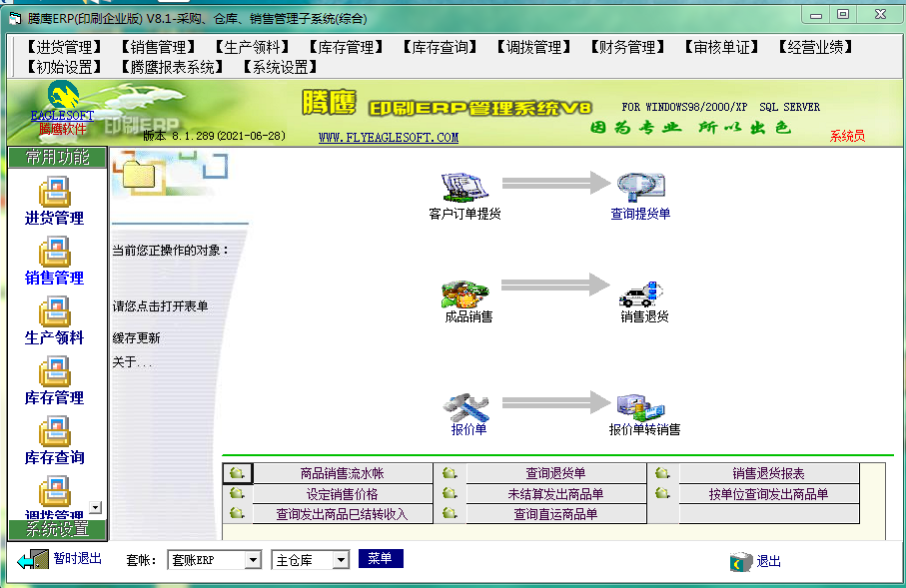Image resolution: width=906 pixels, height=588 pixels.
Task: Open the 成品销售 icon
Action: (x=465, y=294)
